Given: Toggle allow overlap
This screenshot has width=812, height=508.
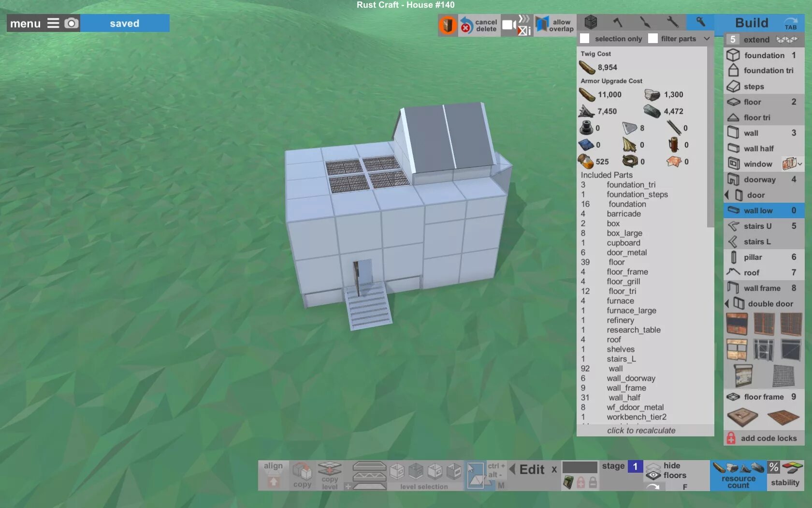Looking at the screenshot, I should [x=555, y=25].
